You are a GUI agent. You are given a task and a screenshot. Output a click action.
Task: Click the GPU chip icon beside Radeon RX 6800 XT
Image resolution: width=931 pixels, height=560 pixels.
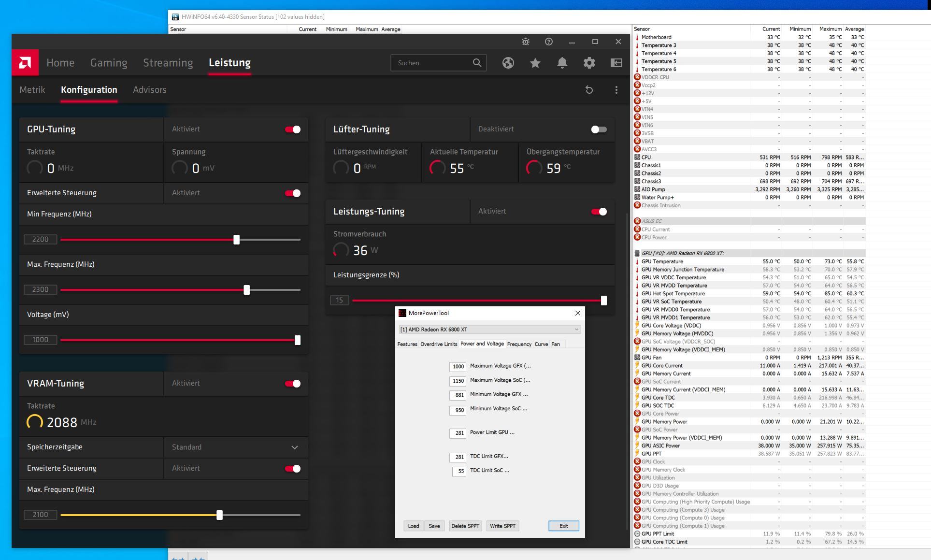(637, 253)
